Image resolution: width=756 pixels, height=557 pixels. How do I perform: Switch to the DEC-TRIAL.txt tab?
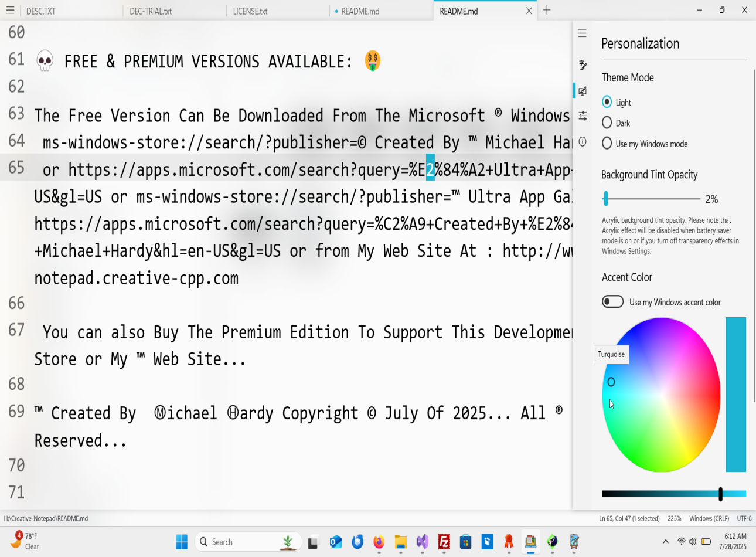(x=174, y=11)
